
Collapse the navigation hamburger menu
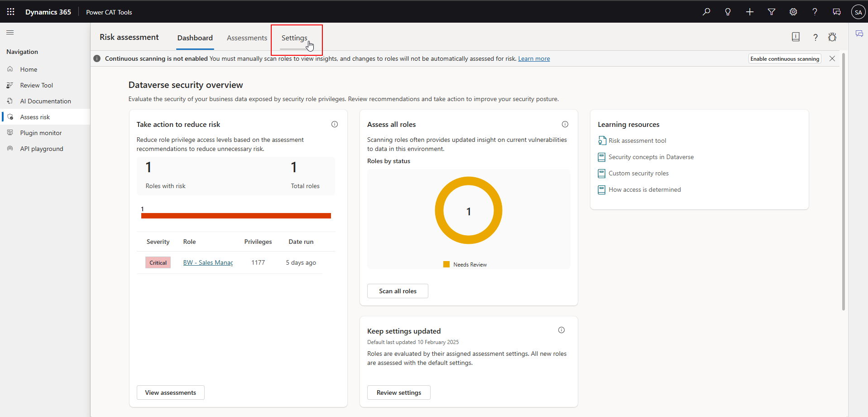[10, 33]
